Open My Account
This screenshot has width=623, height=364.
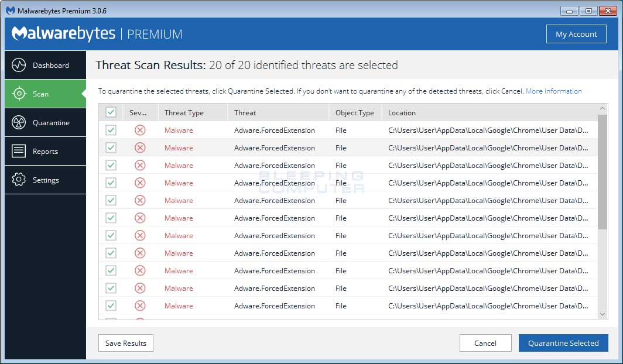(x=576, y=33)
